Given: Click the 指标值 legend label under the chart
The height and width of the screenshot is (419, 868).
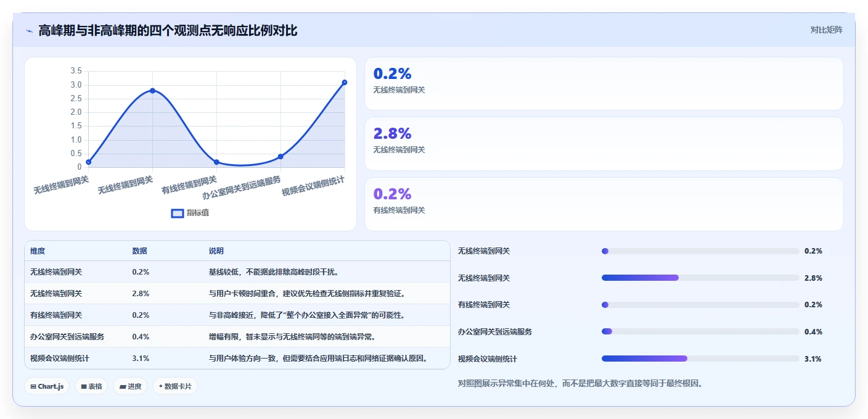Looking at the screenshot, I should 198,213.
